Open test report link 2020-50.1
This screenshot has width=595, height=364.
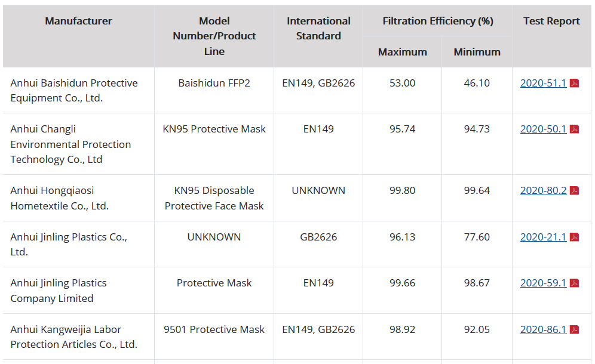coord(543,129)
